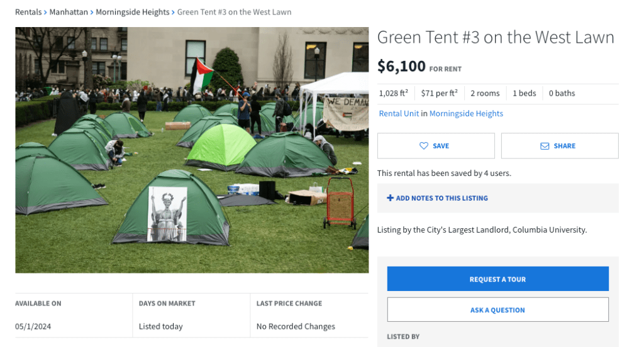Viewport: 644px width, 347px height.
Task: Click the 1,028 ft² size detail
Action: (393, 94)
